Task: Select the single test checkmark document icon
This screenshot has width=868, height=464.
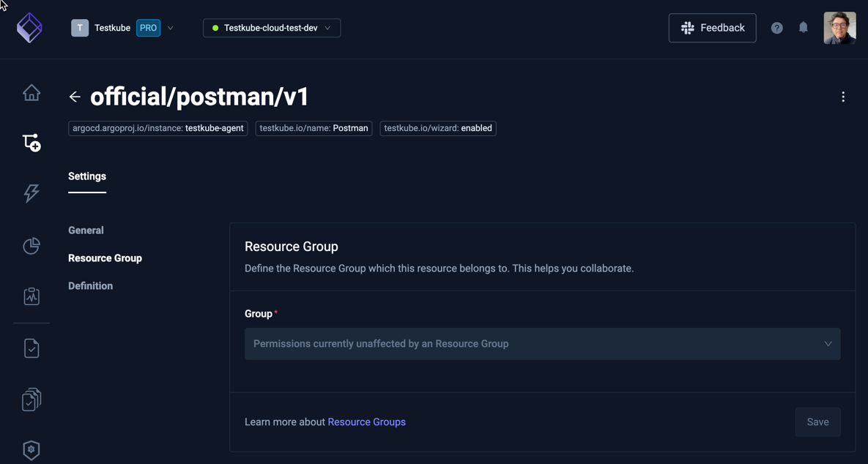Action: click(31, 347)
